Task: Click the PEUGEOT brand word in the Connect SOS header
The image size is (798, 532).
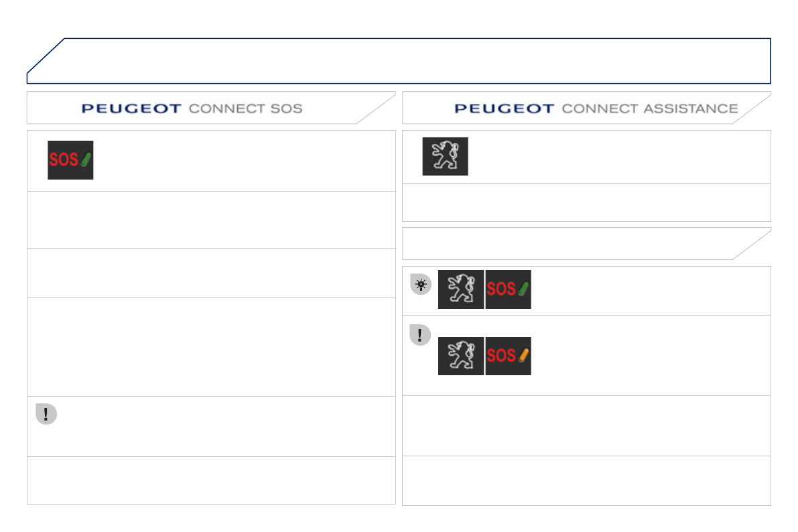Action: [x=131, y=109]
